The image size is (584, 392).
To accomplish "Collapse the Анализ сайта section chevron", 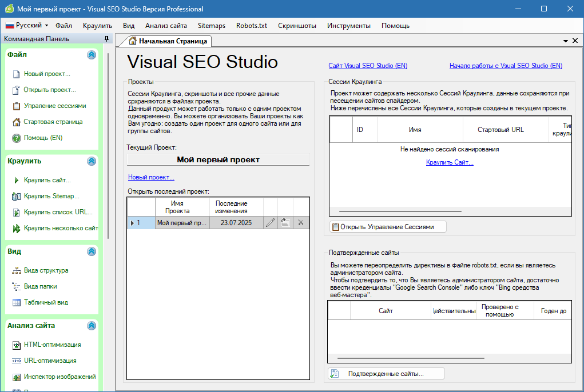I will pyautogui.click(x=92, y=326).
